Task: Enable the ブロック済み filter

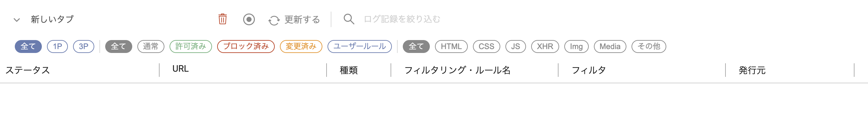Action: coord(246,46)
